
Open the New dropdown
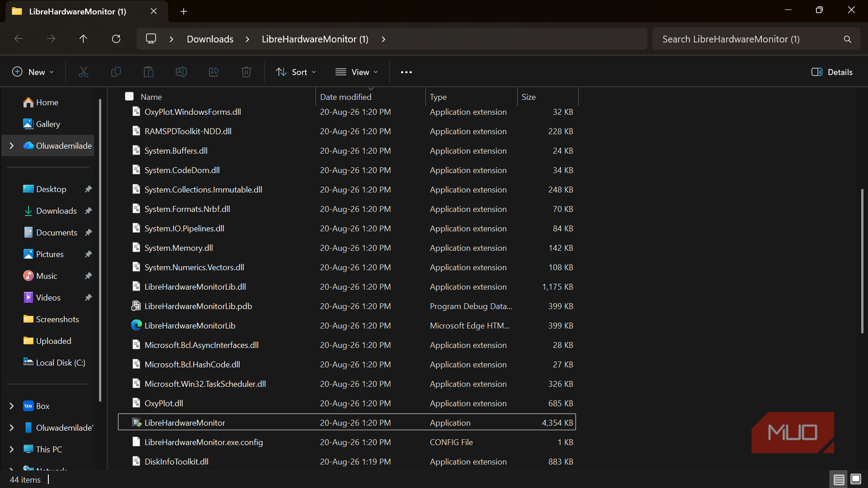tap(33, 72)
